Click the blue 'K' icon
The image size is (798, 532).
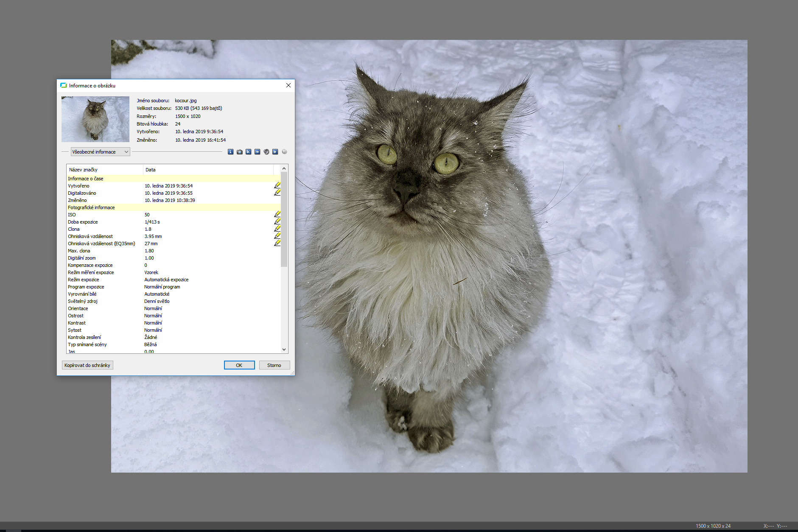pyautogui.click(x=249, y=152)
